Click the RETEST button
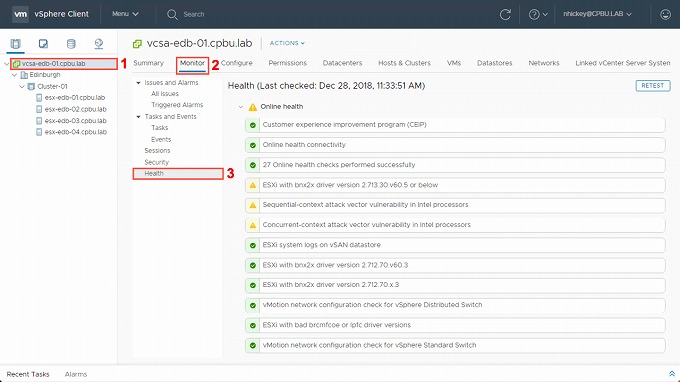The image size is (680, 382). click(653, 85)
